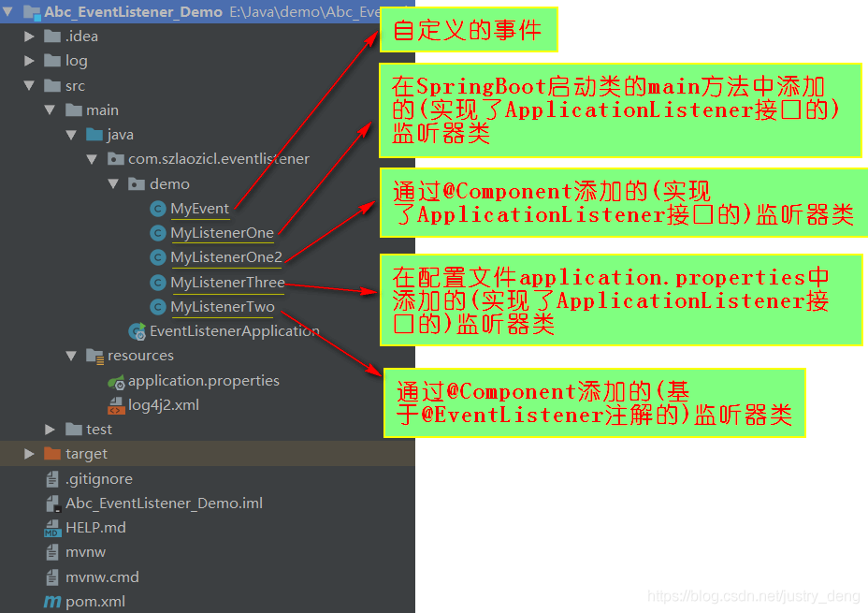Click the HELP.md markdown file icon
This screenshot has width=868, height=613.
(x=52, y=528)
